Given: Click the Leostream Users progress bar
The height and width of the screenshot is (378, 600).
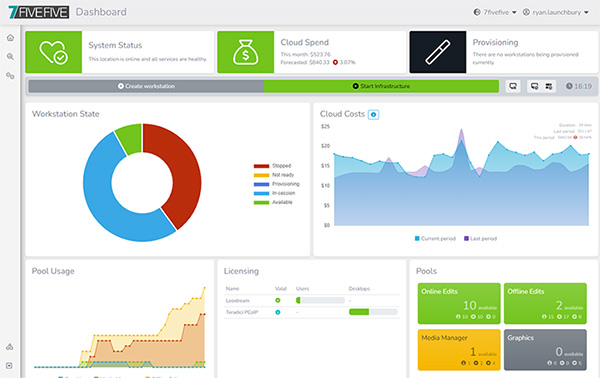Looking at the screenshot, I should (x=320, y=300).
